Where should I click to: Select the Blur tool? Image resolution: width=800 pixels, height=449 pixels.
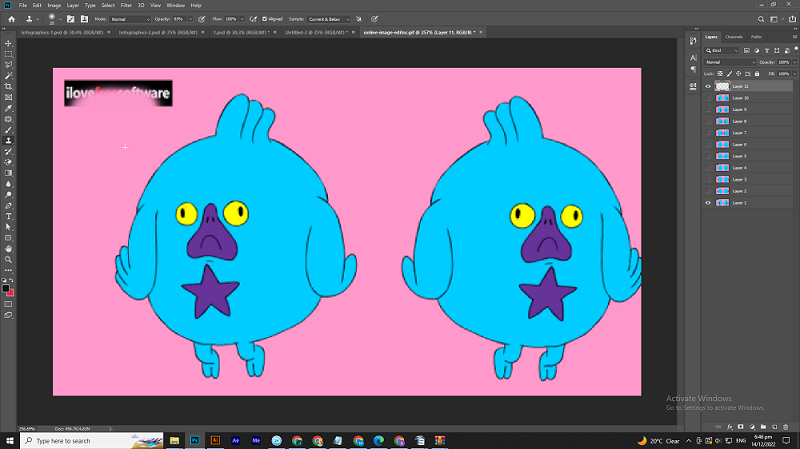pyautogui.click(x=8, y=184)
